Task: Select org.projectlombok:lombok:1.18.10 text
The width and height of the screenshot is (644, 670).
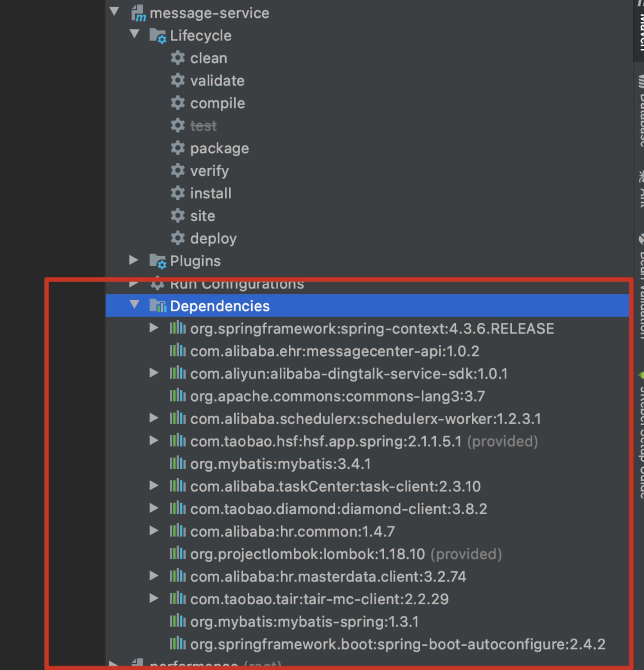Action: pyautogui.click(x=308, y=554)
